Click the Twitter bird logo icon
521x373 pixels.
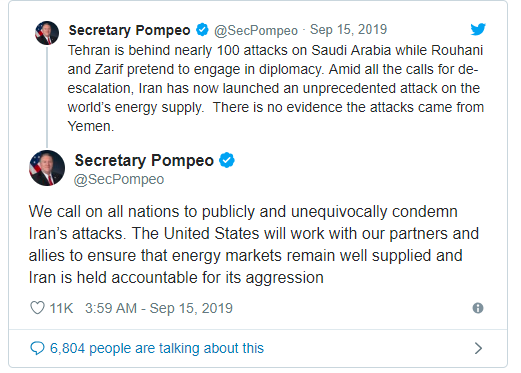point(478,29)
